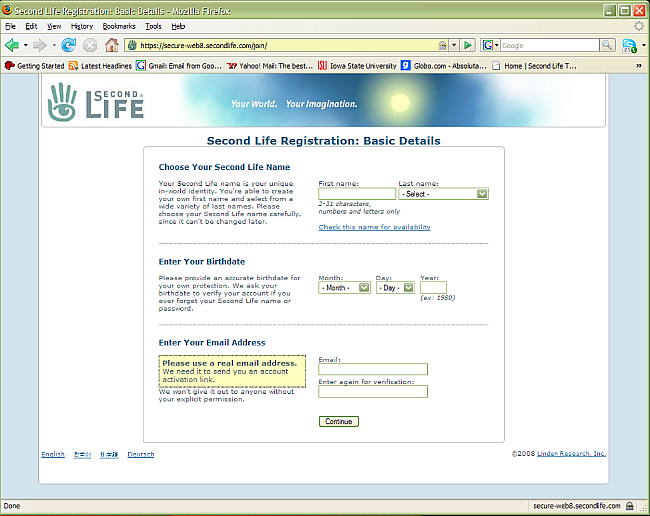Open the Skype toolbar dropdown arrow
This screenshot has width=650, height=516.
point(643,45)
